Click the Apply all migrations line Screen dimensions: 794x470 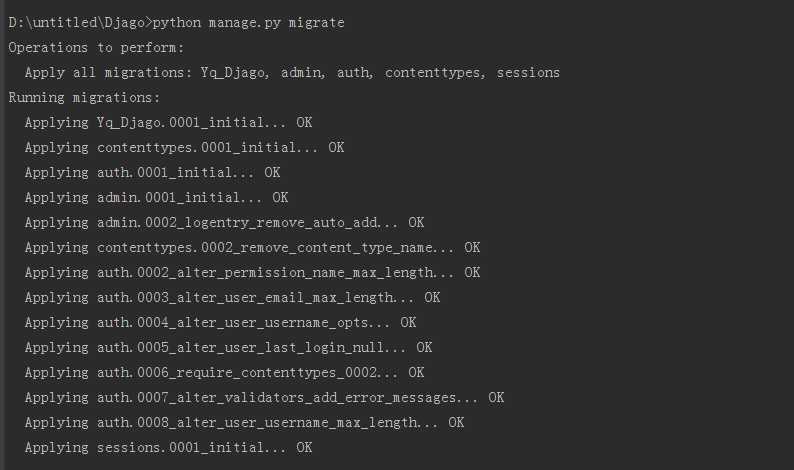coord(292,73)
